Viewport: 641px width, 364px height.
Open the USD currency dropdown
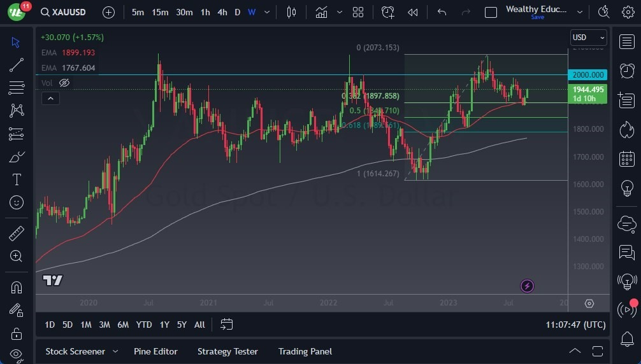tap(587, 38)
